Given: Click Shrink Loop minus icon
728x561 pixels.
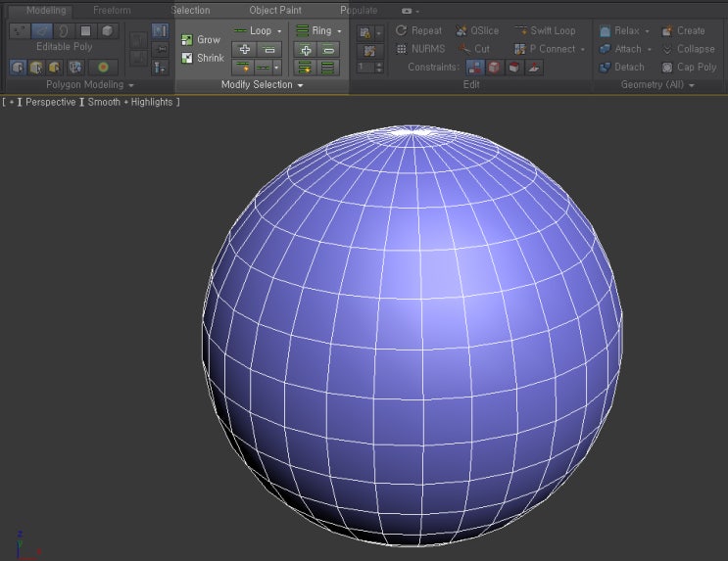Looking at the screenshot, I should pyautogui.click(x=269, y=49).
